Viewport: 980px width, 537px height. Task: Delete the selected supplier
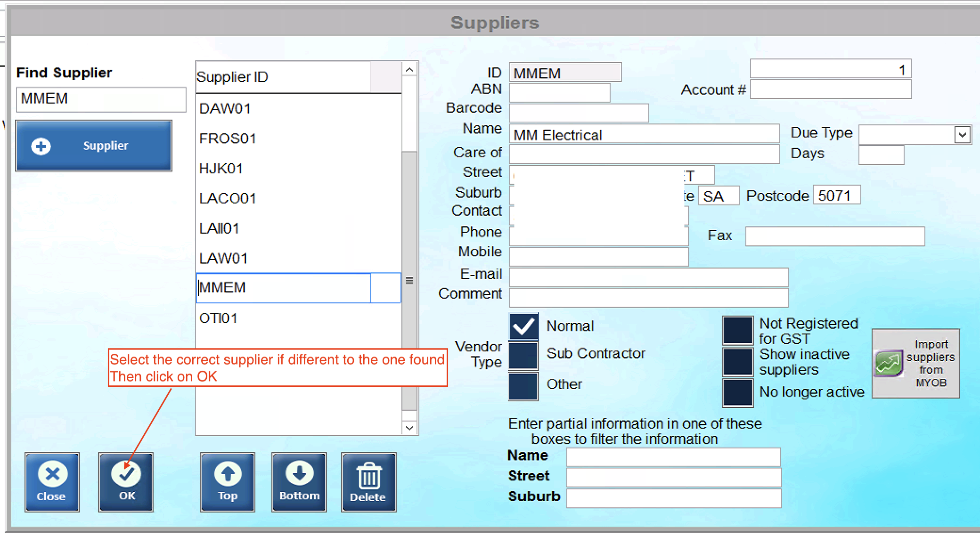tap(368, 482)
